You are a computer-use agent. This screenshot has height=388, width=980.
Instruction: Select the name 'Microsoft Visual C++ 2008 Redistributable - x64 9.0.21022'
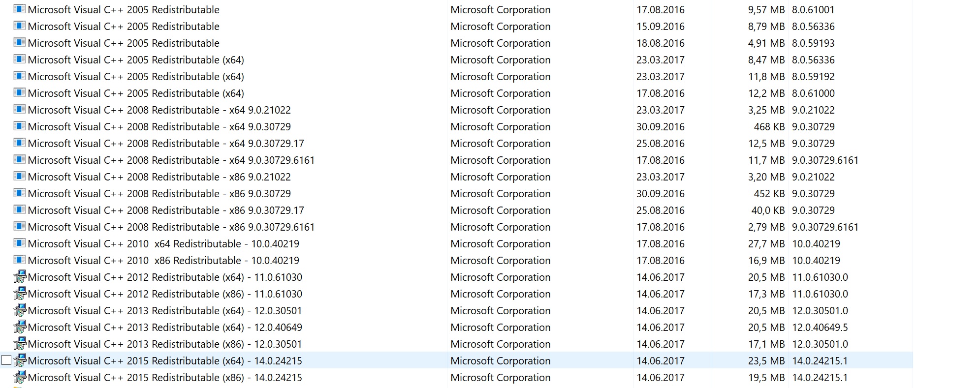pyautogui.click(x=159, y=110)
